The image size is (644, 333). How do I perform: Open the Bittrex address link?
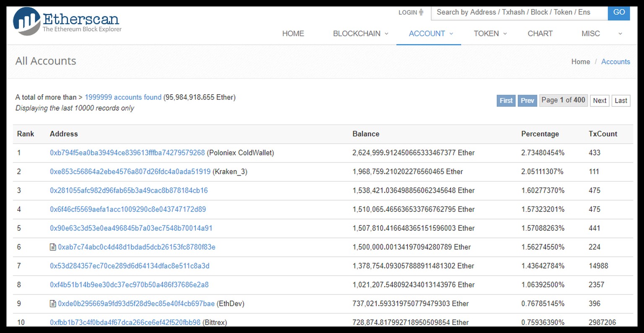[x=125, y=322]
